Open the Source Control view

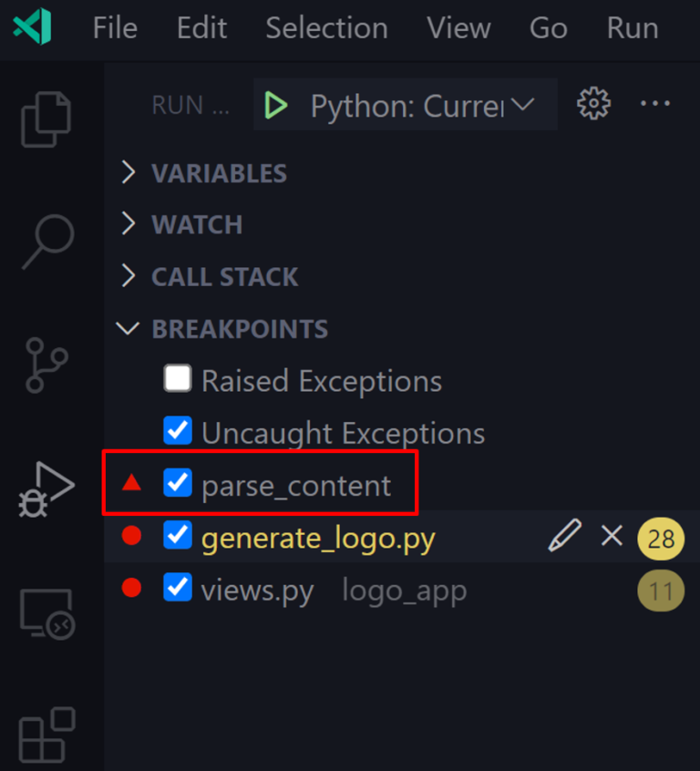46,365
